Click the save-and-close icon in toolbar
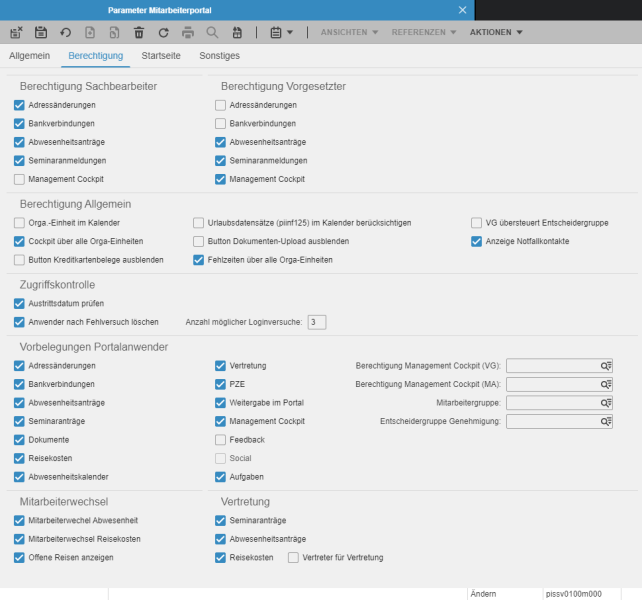This screenshot has height=600, width=642. 16,32
